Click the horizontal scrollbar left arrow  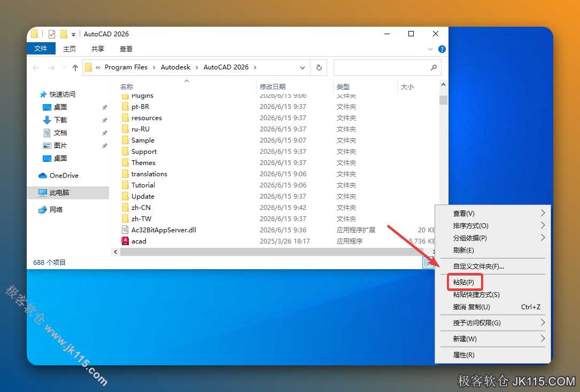(x=115, y=252)
